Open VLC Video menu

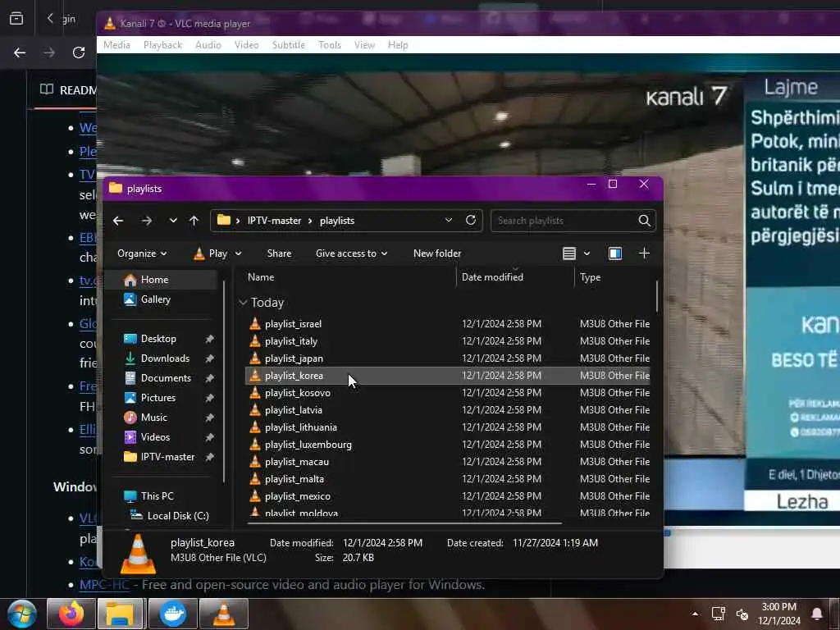(x=246, y=45)
